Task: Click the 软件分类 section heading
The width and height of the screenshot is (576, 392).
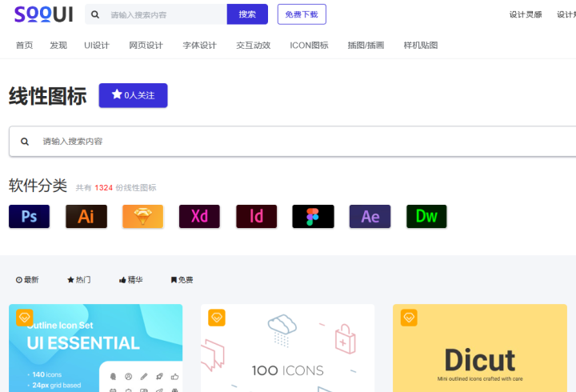Action: [38, 186]
